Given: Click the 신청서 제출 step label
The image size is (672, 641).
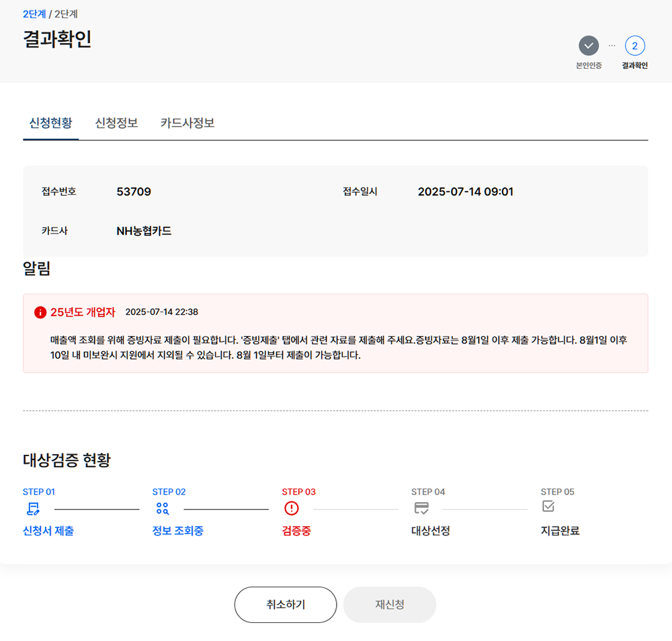Looking at the screenshot, I should [48, 530].
